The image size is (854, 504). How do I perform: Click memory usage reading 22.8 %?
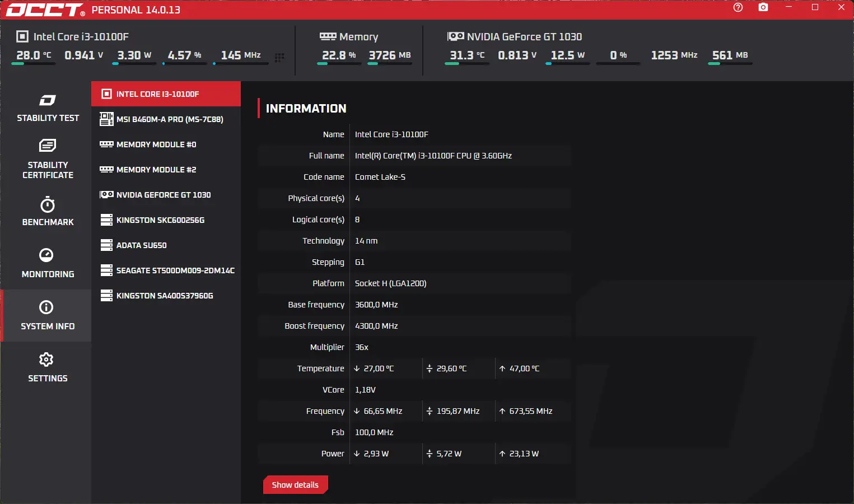[x=339, y=55]
